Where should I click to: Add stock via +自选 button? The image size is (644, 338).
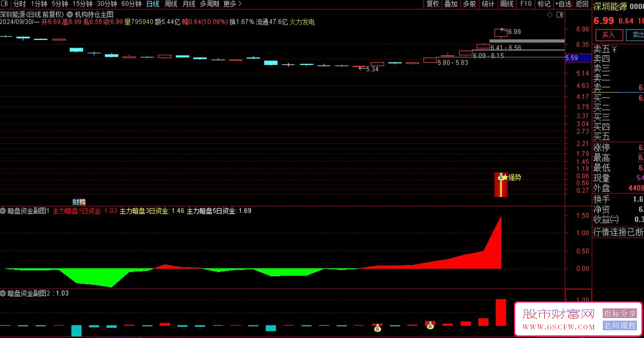[x=563, y=4]
